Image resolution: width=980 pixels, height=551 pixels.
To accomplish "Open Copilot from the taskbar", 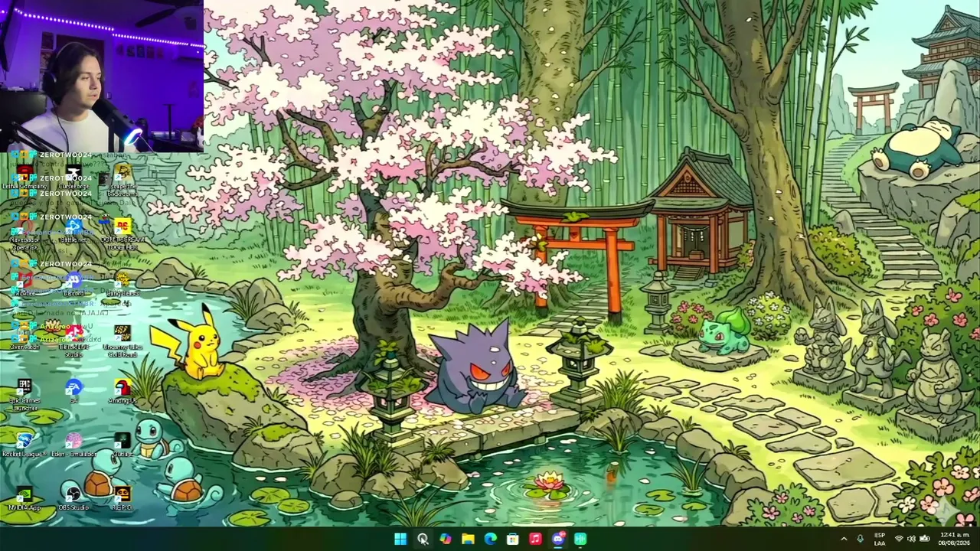I will [445, 539].
